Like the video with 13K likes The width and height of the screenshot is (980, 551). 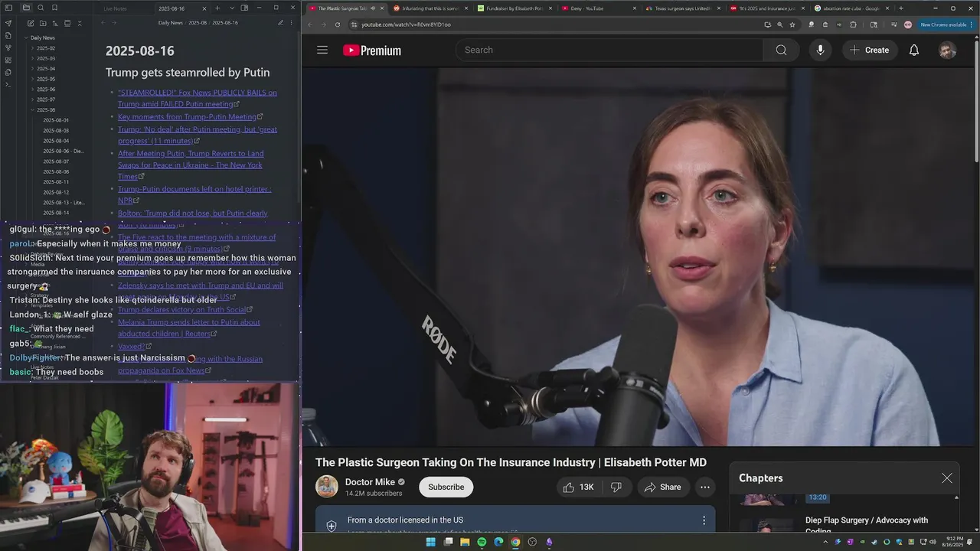click(579, 487)
